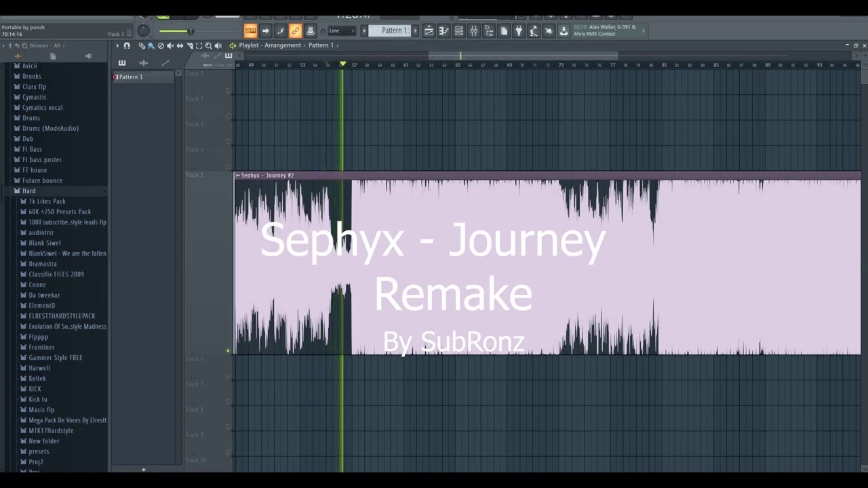The width and height of the screenshot is (868, 488).
Task: Switch to browser plugin database tab icon
Action: (x=88, y=56)
